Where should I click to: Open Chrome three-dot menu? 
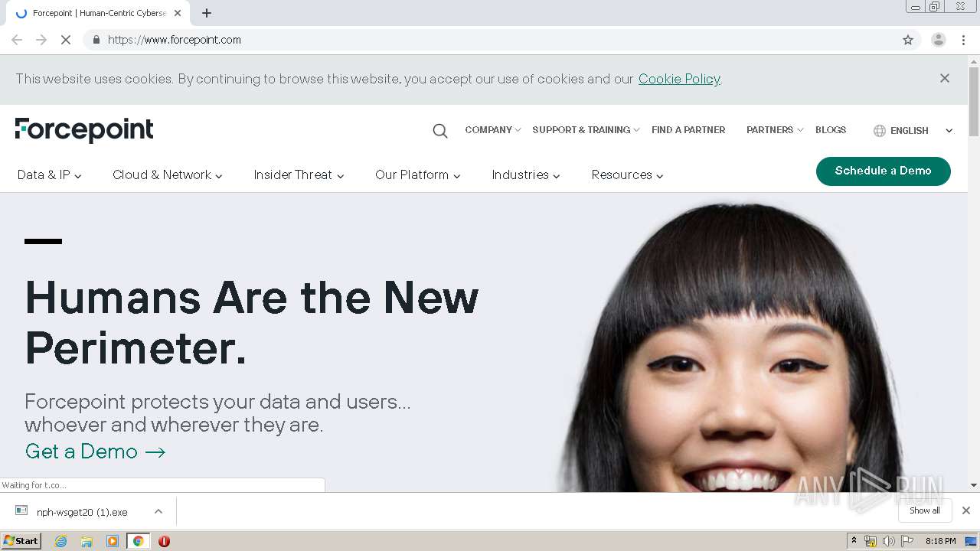(x=963, y=40)
